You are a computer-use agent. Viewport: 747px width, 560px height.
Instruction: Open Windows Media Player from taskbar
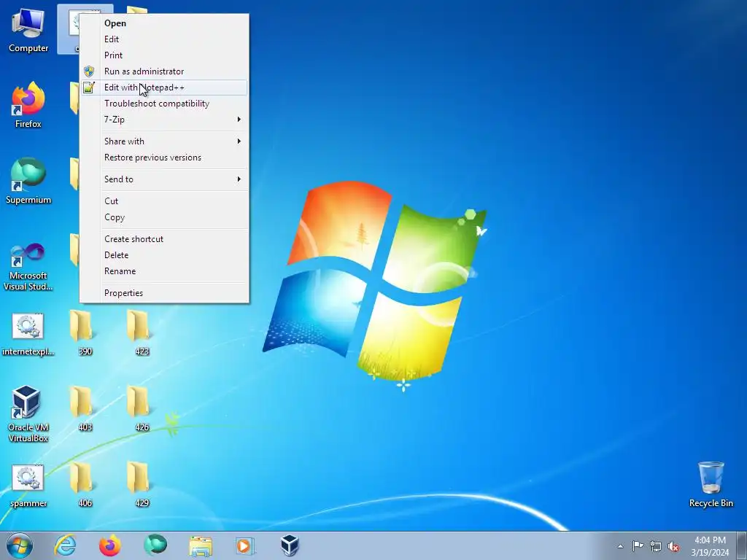pyautogui.click(x=245, y=545)
